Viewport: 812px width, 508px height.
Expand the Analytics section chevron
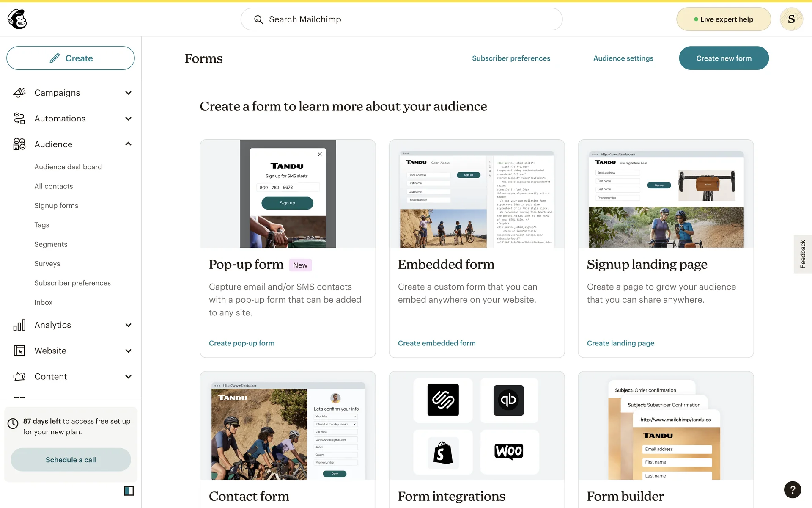(x=128, y=325)
